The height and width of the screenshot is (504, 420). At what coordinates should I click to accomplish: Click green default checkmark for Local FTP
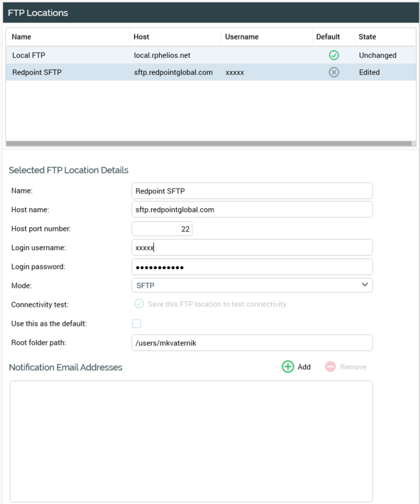point(334,55)
